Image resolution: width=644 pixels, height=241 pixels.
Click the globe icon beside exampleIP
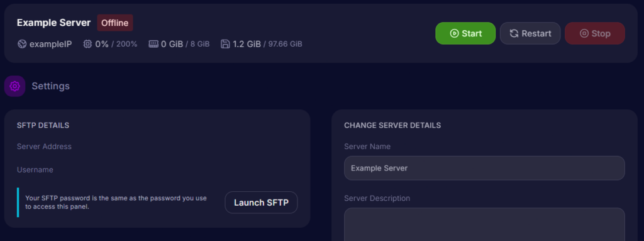22,44
